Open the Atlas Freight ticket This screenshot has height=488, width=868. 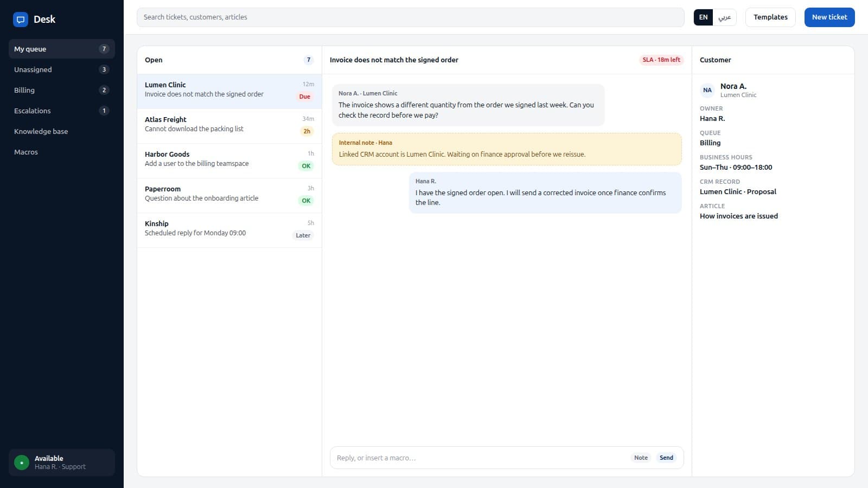pos(229,126)
